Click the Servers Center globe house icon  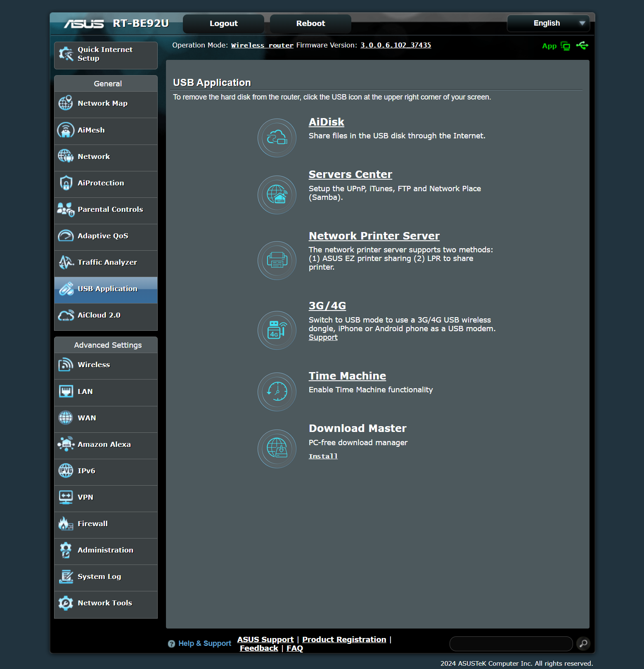click(x=277, y=195)
